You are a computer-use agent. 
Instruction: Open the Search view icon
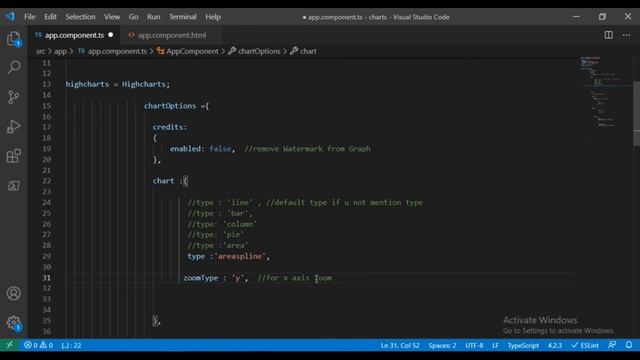pyautogui.click(x=14, y=67)
